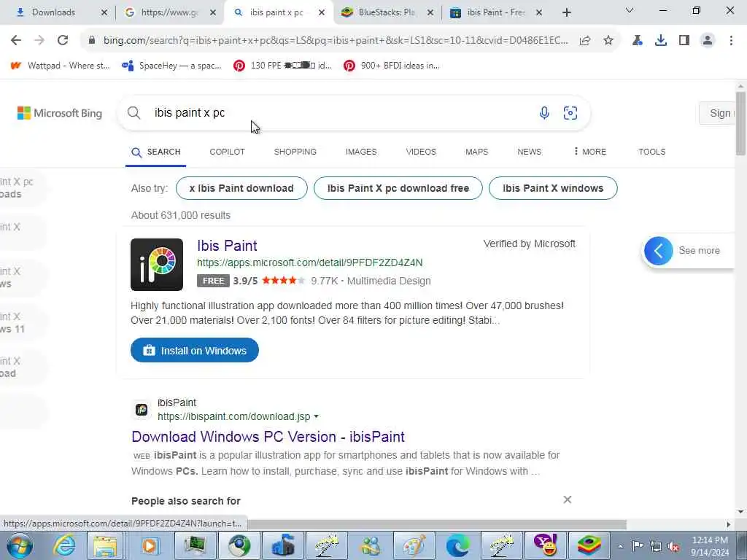
Task: Click 'Ibis Paint X pc download free' suggestion
Action: pyautogui.click(x=398, y=188)
